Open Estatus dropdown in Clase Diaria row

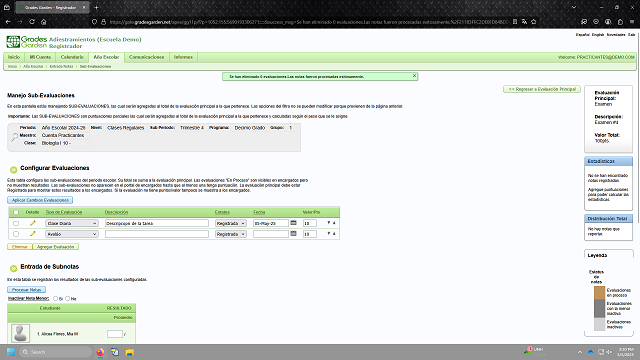coord(231,223)
